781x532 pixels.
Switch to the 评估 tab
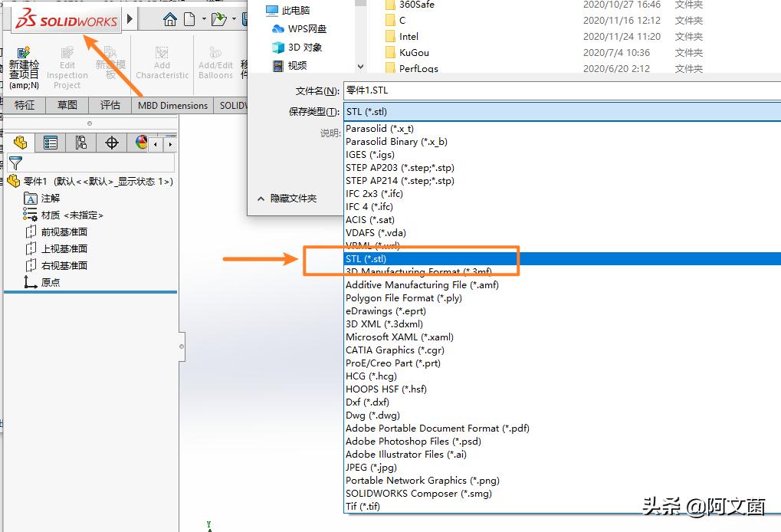[110, 105]
